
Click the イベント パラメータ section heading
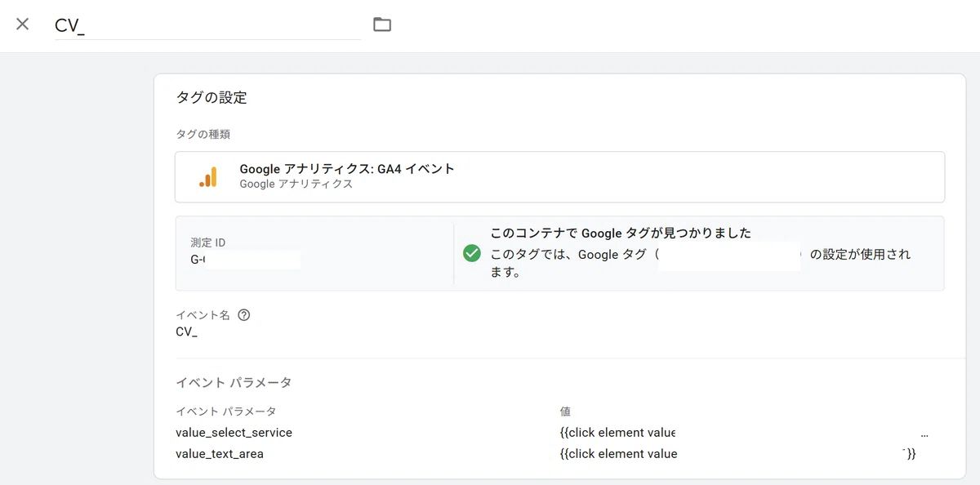(234, 382)
